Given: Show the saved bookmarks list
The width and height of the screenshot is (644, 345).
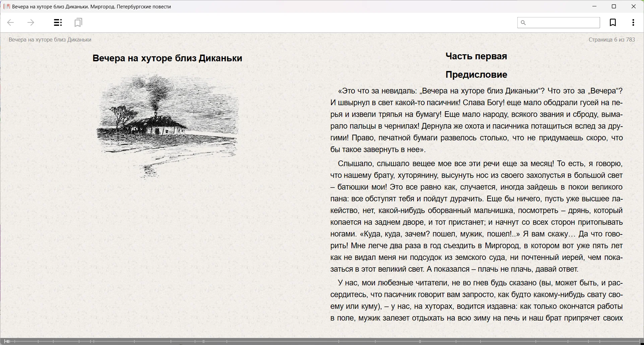Looking at the screenshot, I should click(x=78, y=23).
